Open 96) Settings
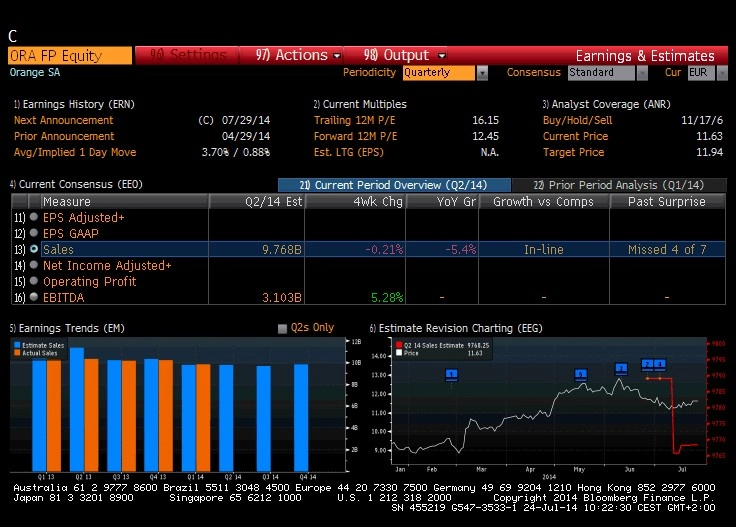This screenshot has height=527, width=736. [187, 55]
